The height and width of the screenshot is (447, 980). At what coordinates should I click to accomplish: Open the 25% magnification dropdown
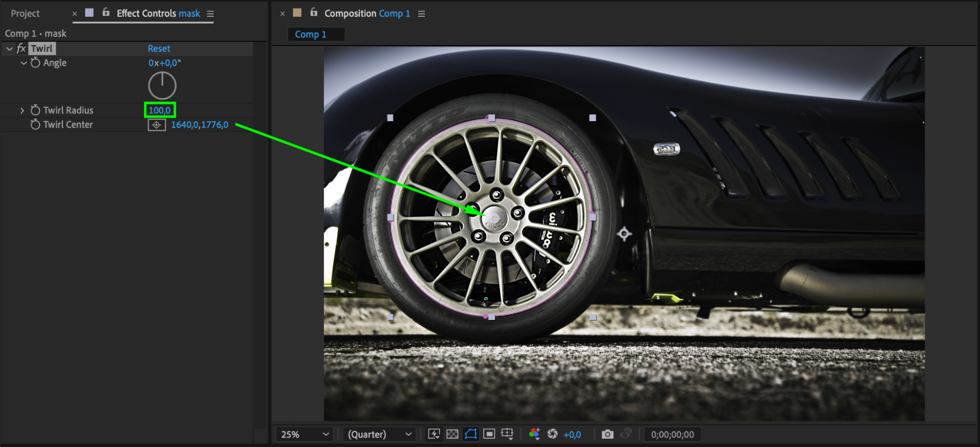coord(304,434)
